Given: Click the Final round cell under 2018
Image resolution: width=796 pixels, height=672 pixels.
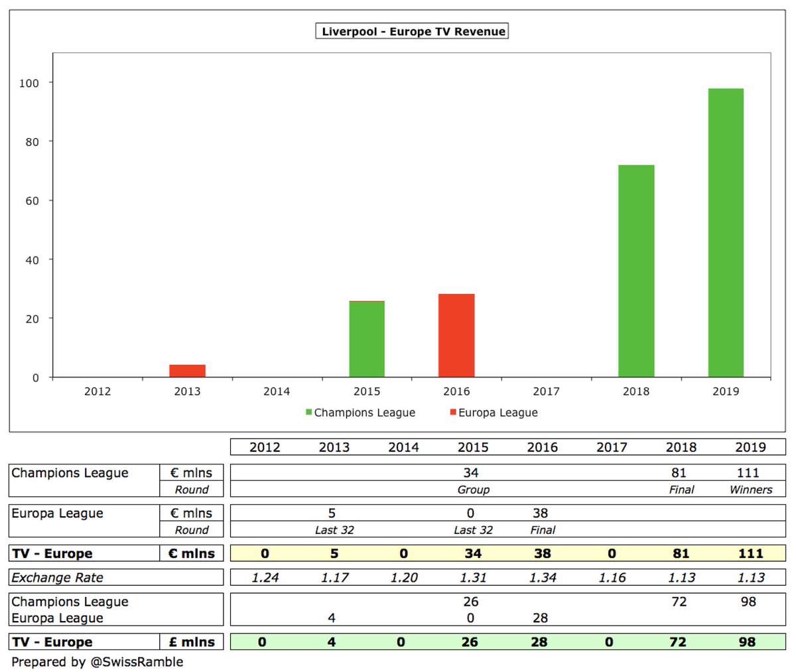Looking at the screenshot, I should coord(681,490).
